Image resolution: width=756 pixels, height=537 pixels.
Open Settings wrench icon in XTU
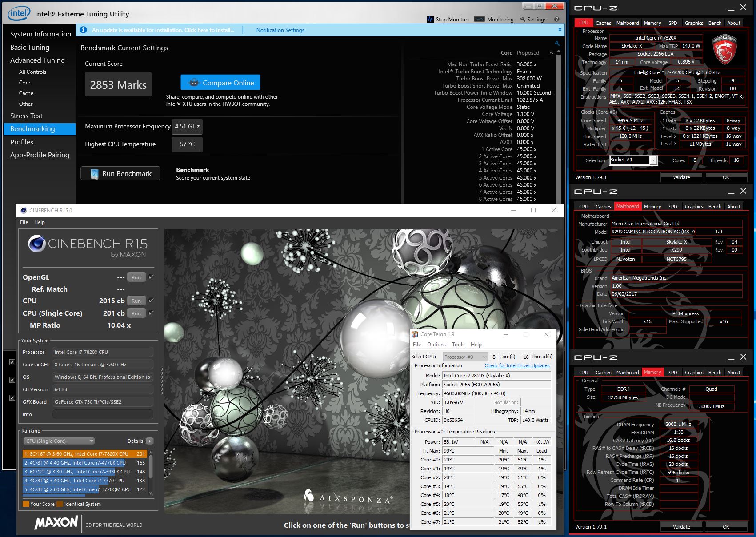click(x=523, y=19)
